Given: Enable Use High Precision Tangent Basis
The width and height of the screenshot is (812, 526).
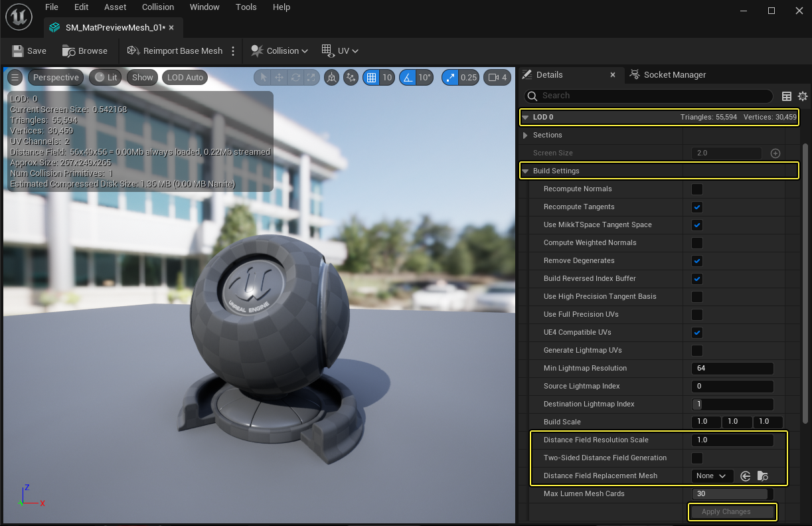Looking at the screenshot, I should 697,297.
